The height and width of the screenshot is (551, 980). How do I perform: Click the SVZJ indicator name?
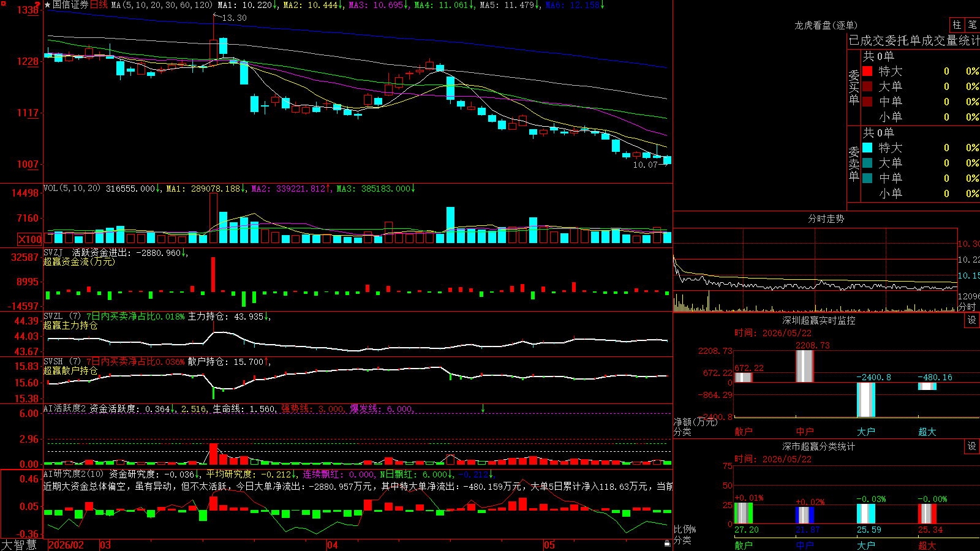point(53,252)
